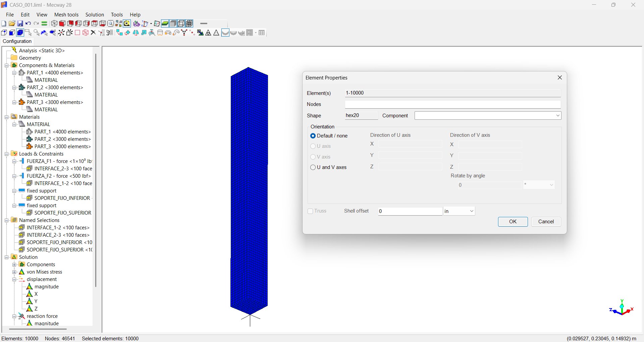
Task: Close Element Properties with X button
Action: pos(559,77)
